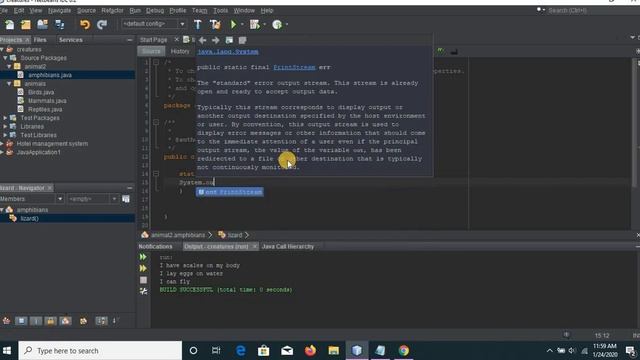Open Javadoc in external browser icon
640x360 pixels.
229,40
